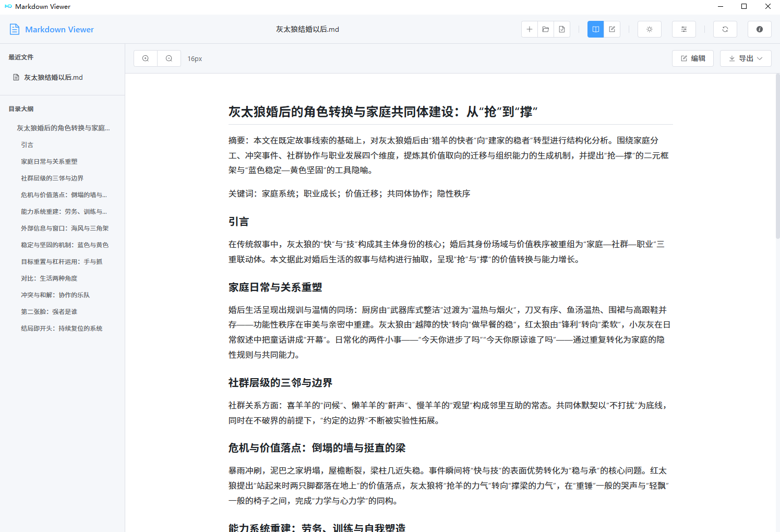Click the 编辑 button
This screenshot has width=780, height=532.
tap(693, 58)
